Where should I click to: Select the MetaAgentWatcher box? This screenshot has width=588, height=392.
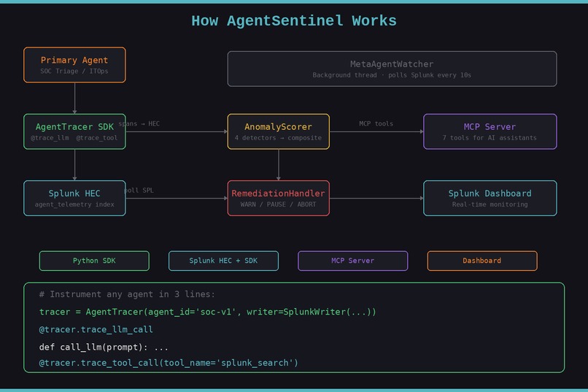392,69
